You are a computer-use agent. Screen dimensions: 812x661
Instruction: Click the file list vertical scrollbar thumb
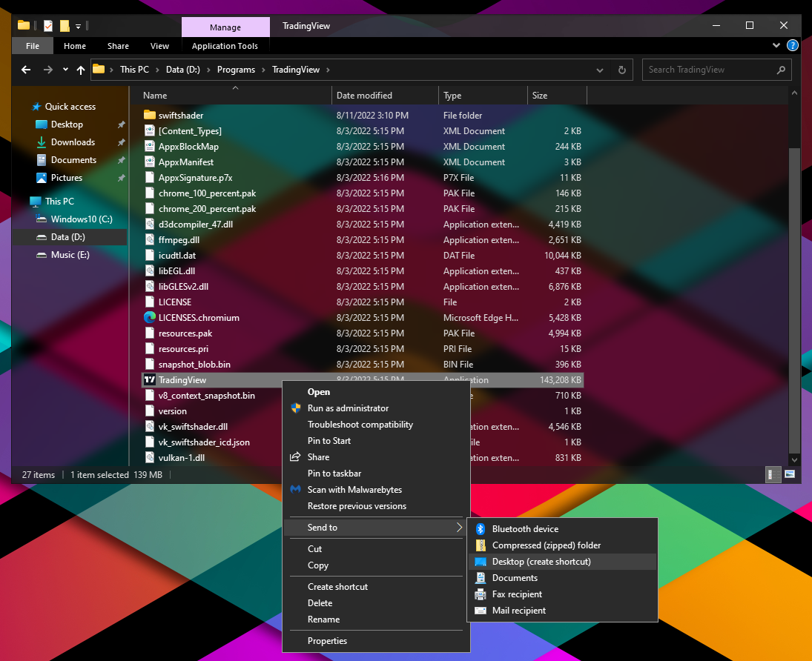(x=794, y=299)
